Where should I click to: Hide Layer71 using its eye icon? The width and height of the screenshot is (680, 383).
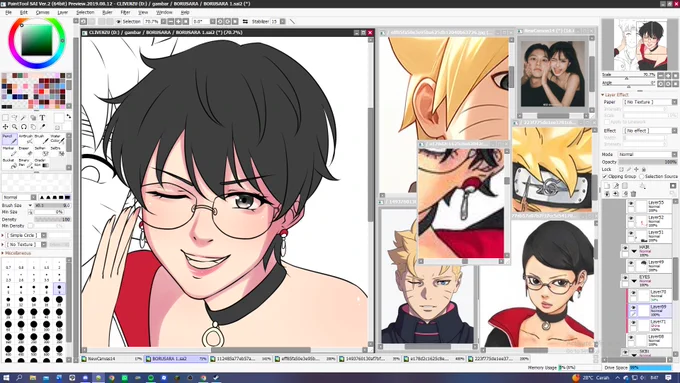pos(634,323)
